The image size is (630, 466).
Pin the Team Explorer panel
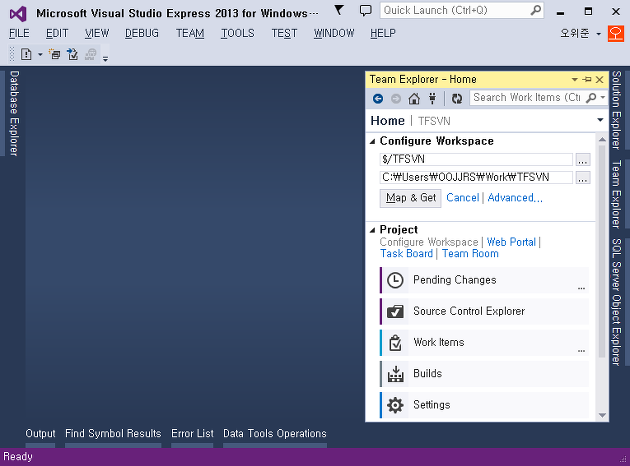pyautogui.click(x=587, y=80)
